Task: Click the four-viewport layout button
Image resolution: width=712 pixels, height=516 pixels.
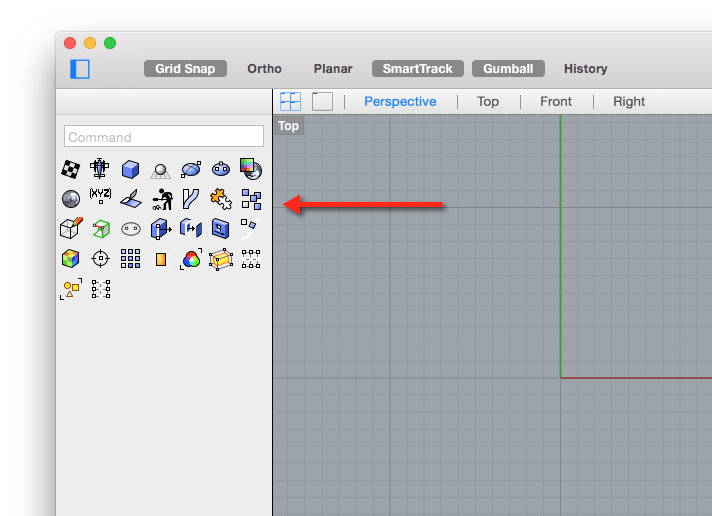Action: click(x=290, y=101)
